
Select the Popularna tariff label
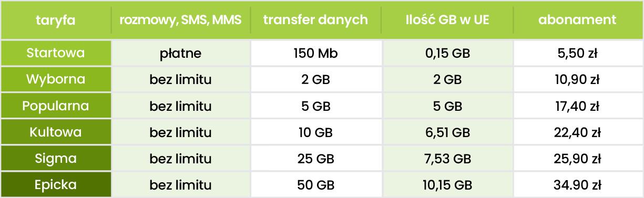[x=56, y=106]
